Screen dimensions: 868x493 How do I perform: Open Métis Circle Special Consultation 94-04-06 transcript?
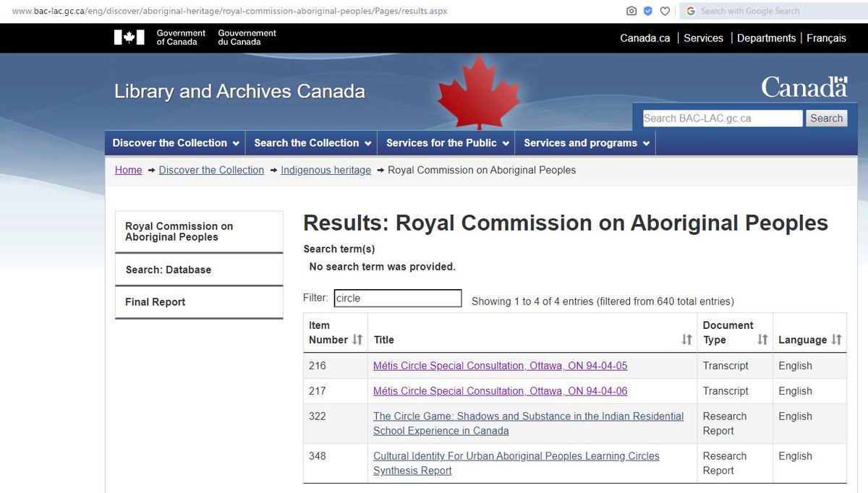click(x=500, y=391)
